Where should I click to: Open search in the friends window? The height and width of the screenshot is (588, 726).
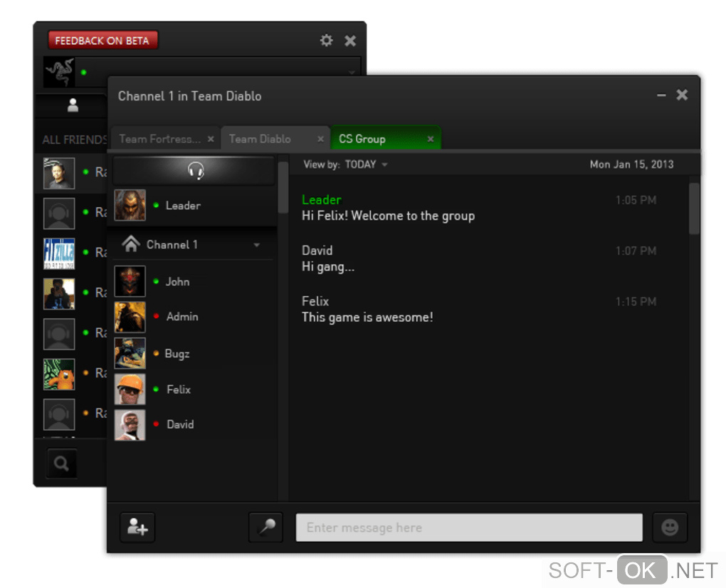pyautogui.click(x=61, y=463)
